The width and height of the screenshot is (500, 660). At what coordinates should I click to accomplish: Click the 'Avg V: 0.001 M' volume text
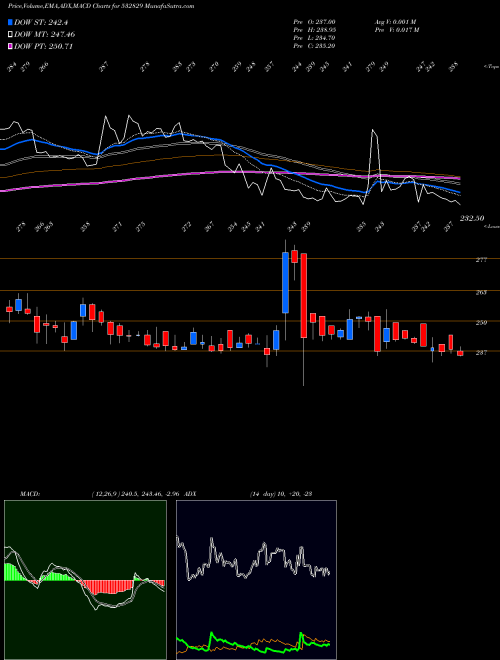[x=395, y=22]
